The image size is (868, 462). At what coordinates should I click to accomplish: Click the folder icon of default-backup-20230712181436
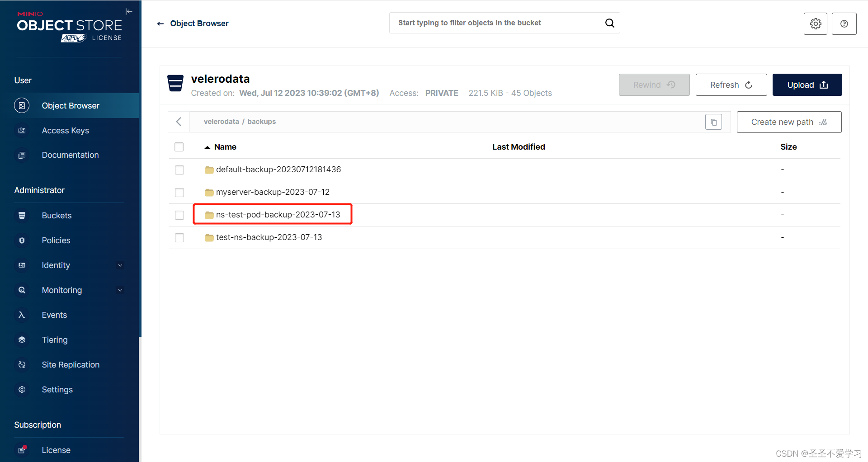point(209,170)
